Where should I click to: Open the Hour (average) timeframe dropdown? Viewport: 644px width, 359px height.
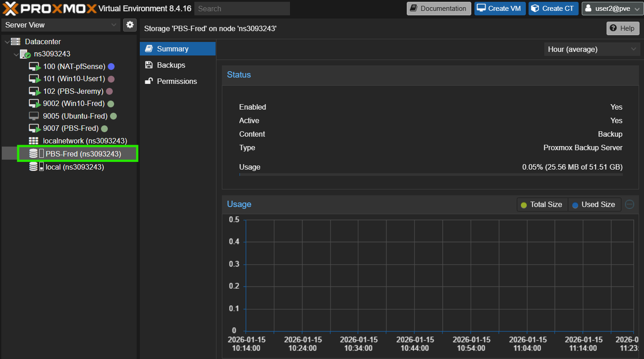(x=592, y=49)
